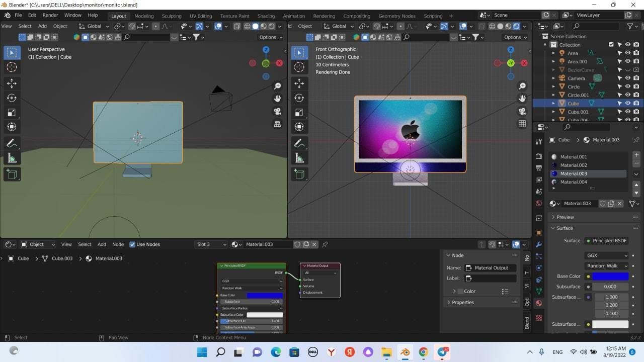The height and width of the screenshot is (362, 644).
Task: Toggle visibility of the Cube object
Action: 628,103
